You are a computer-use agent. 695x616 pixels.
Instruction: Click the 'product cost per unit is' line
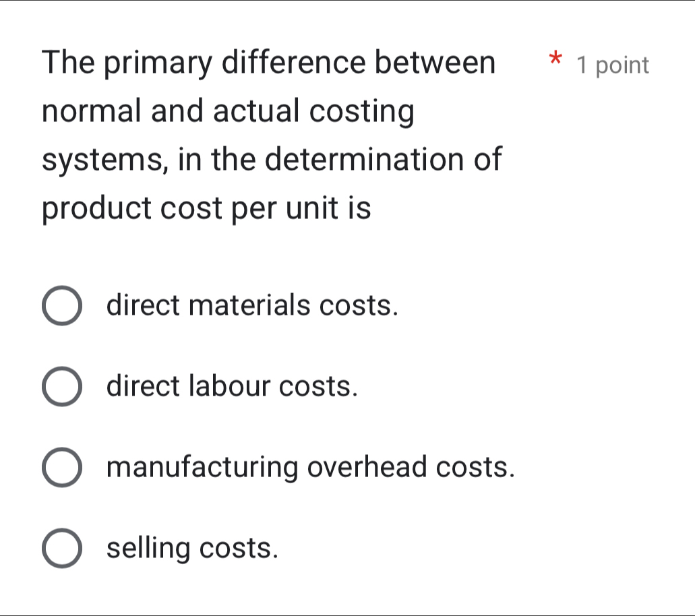[x=206, y=208]
